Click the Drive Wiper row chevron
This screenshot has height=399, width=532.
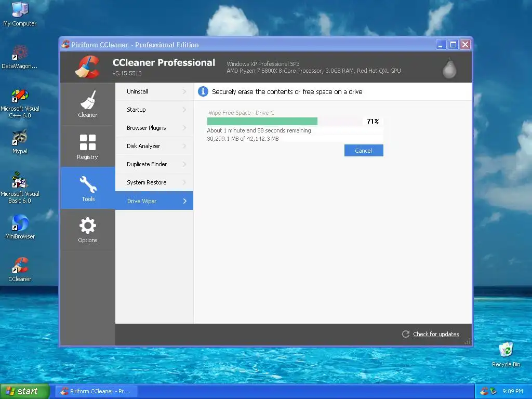coord(184,201)
